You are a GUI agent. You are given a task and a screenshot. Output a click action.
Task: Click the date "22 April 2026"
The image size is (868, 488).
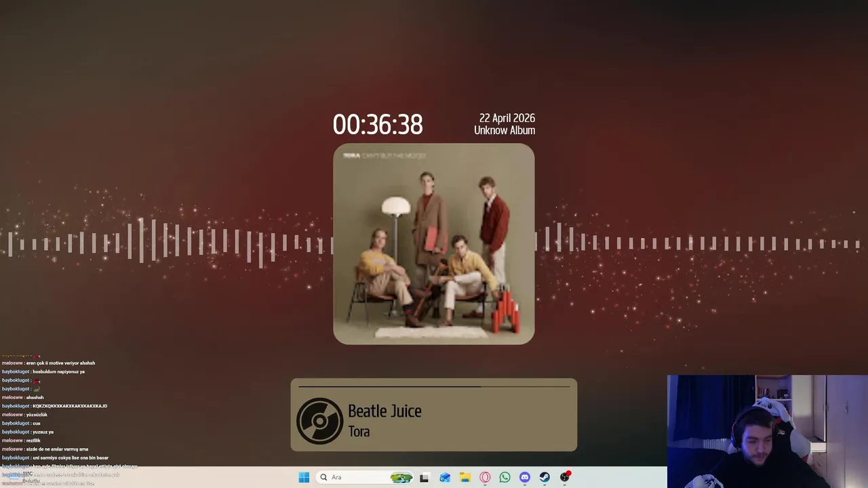[x=507, y=119]
